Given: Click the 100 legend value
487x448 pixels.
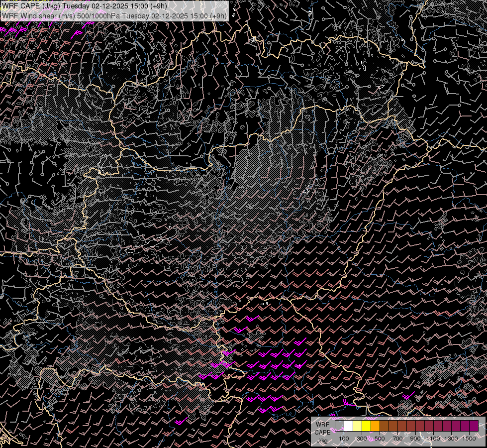Looking at the screenshot, I should pyautogui.click(x=344, y=439).
